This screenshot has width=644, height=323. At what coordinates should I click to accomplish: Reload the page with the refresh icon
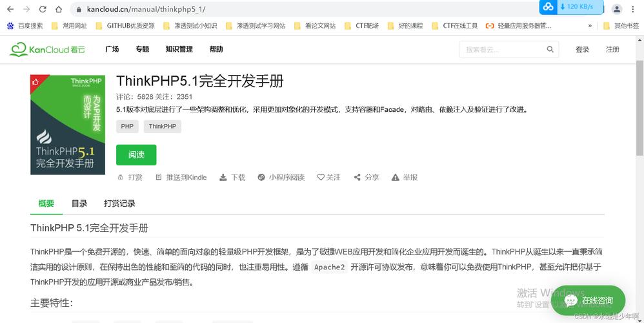tap(43, 9)
